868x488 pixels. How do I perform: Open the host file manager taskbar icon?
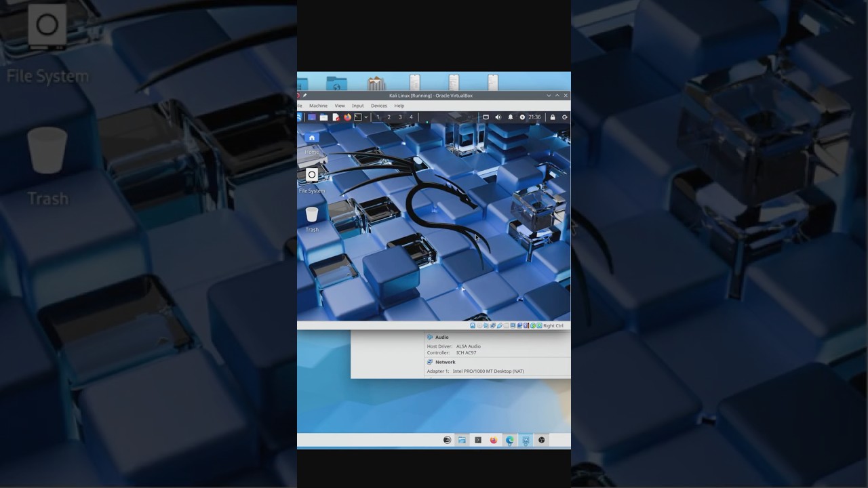462,440
